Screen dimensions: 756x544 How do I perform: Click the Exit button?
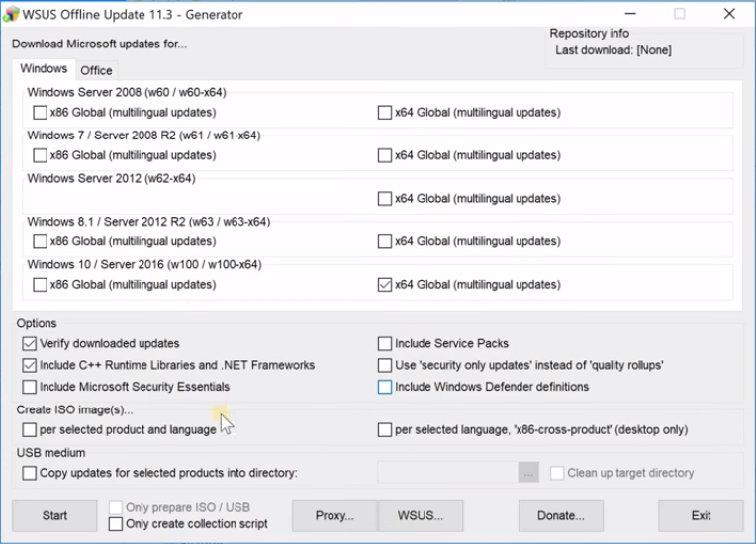[701, 515]
